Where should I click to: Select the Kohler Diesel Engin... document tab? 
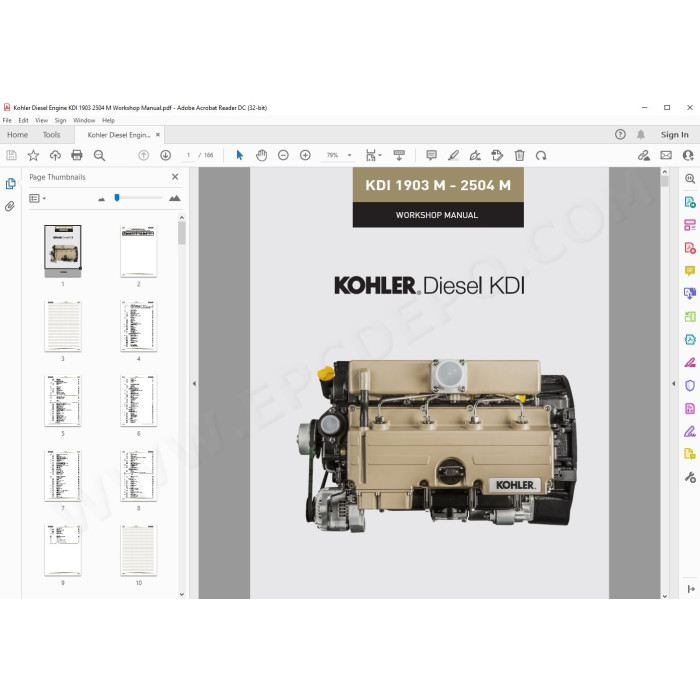pyautogui.click(x=119, y=135)
